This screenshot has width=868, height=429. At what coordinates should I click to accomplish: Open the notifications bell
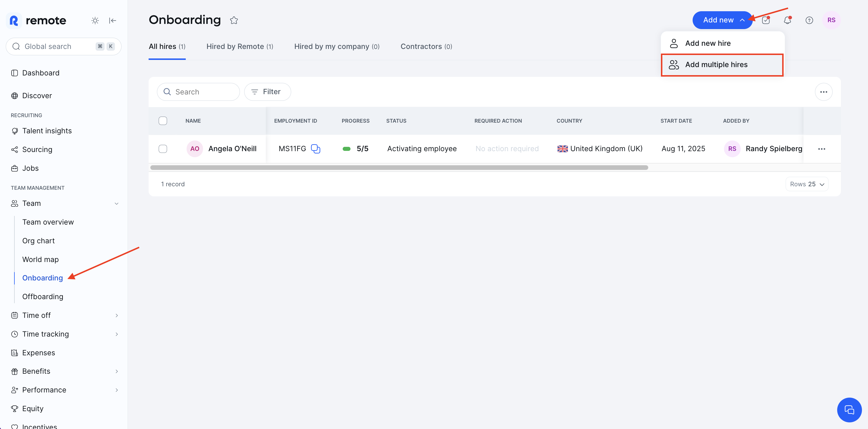coord(787,20)
